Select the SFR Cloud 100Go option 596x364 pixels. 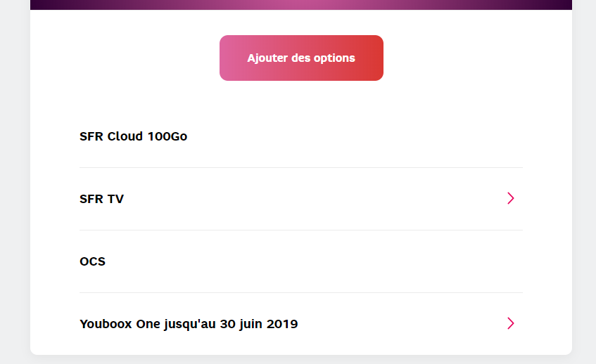(133, 136)
